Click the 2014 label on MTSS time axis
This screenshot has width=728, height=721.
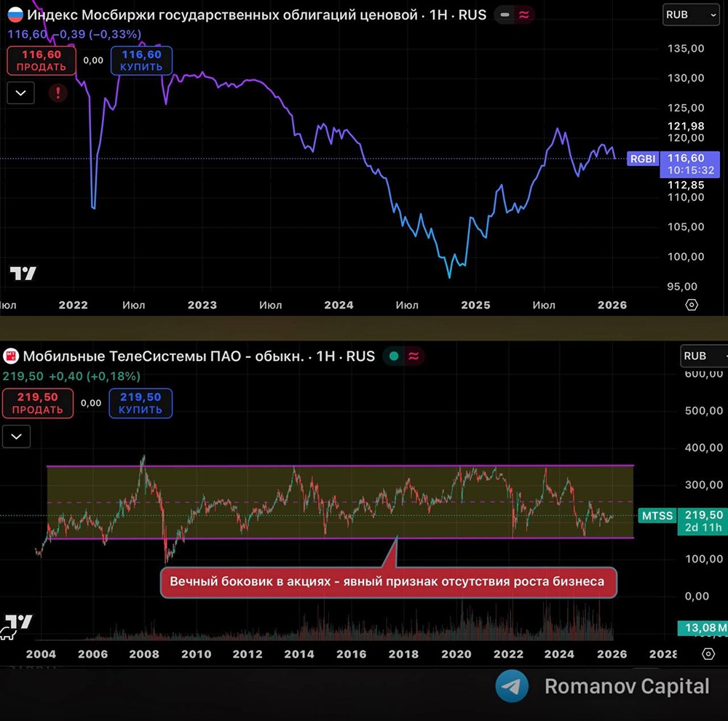(299, 654)
